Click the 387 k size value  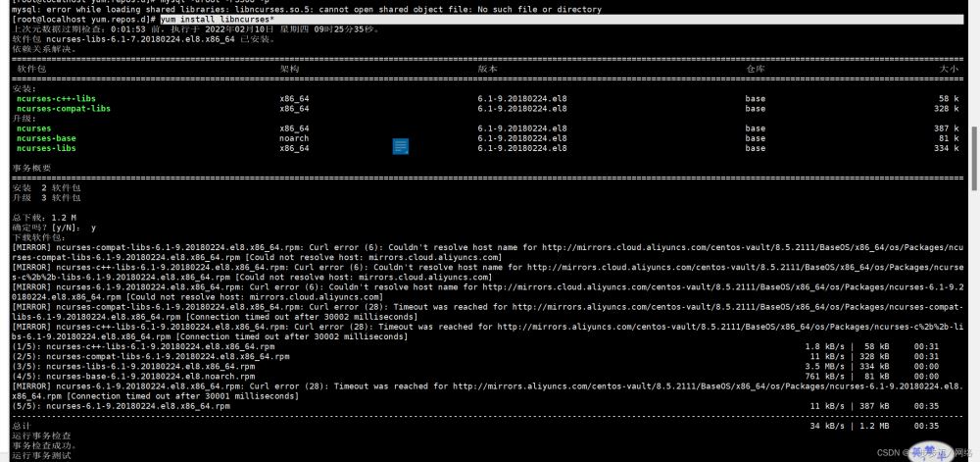[947, 128]
